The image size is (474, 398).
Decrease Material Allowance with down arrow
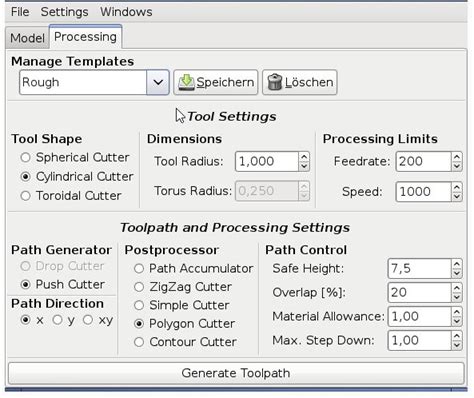pyautogui.click(x=457, y=322)
